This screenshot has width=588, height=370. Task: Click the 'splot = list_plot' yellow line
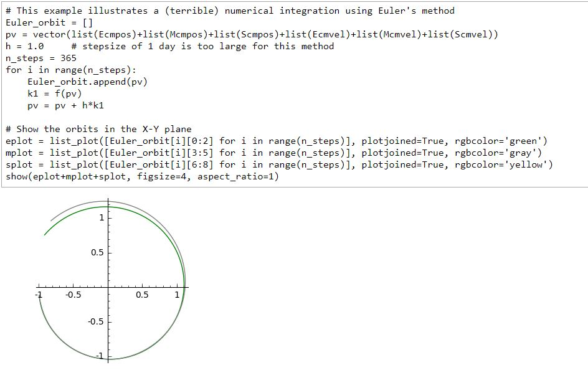point(279,164)
